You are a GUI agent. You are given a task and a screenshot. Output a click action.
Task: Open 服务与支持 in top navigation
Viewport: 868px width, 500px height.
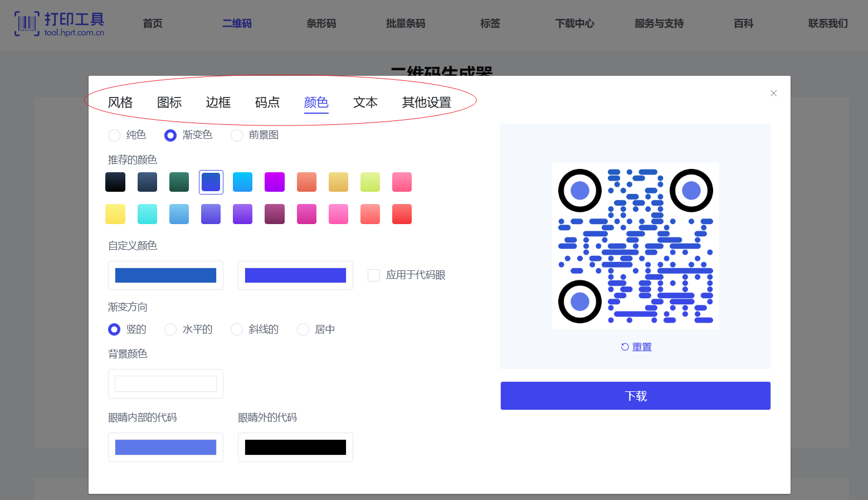click(659, 23)
